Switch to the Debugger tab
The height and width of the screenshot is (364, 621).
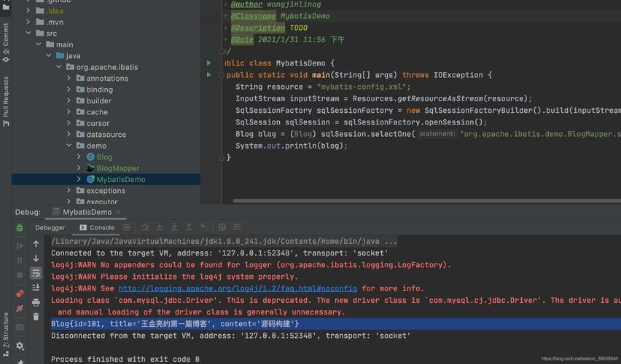click(x=50, y=227)
